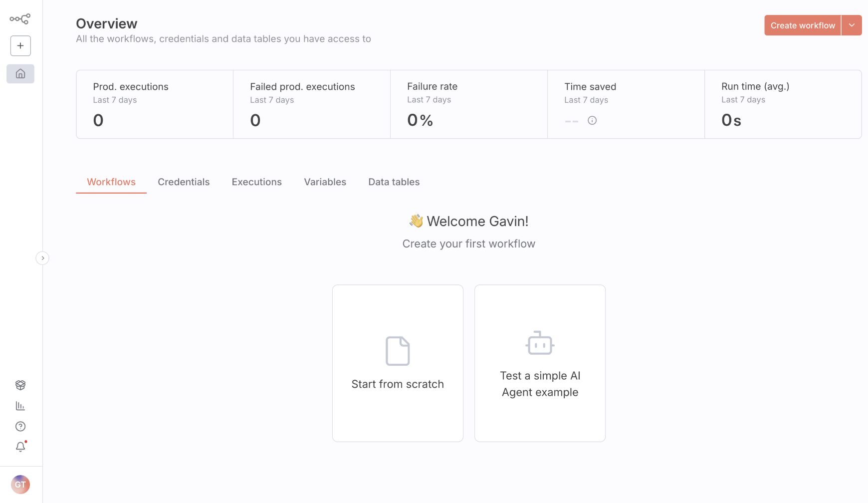868x503 pixels.
Task: Switch to the Data tables tab
Action: [x=394, y=182]
